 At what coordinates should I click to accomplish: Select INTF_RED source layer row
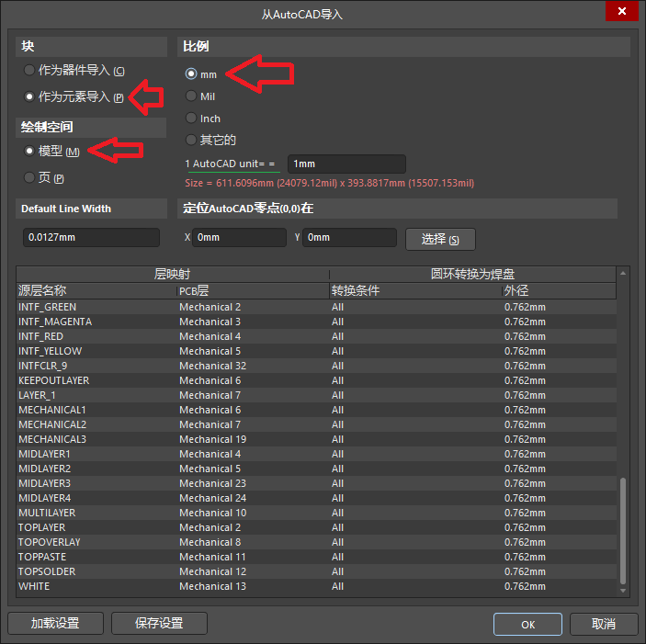[x=316, y=336]
